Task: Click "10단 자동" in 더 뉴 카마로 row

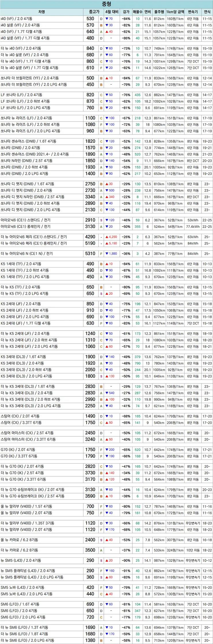Action: (x=193, y=550)
